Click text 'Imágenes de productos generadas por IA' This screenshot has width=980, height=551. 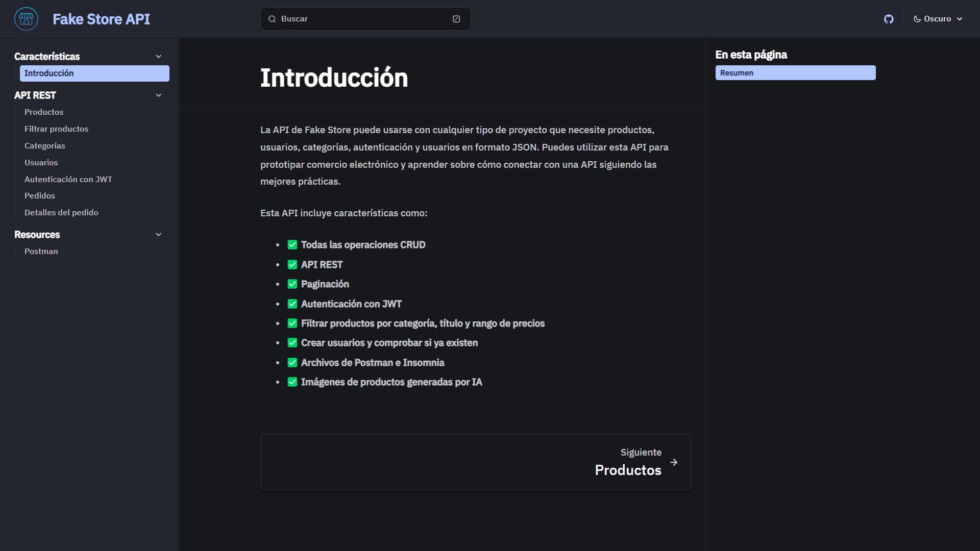point(391,382)
